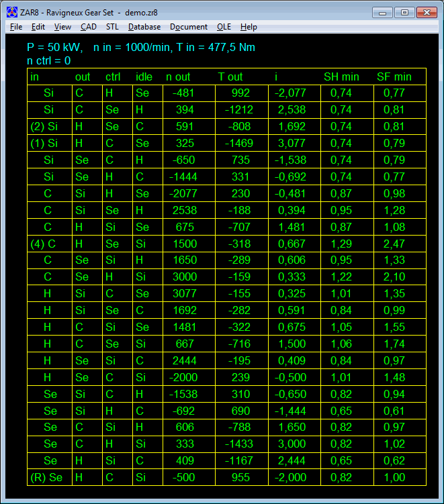Select the '(R) Se' reverse gear row
The width and height of the screenshot is (444, 504).
tap(46, 478)
